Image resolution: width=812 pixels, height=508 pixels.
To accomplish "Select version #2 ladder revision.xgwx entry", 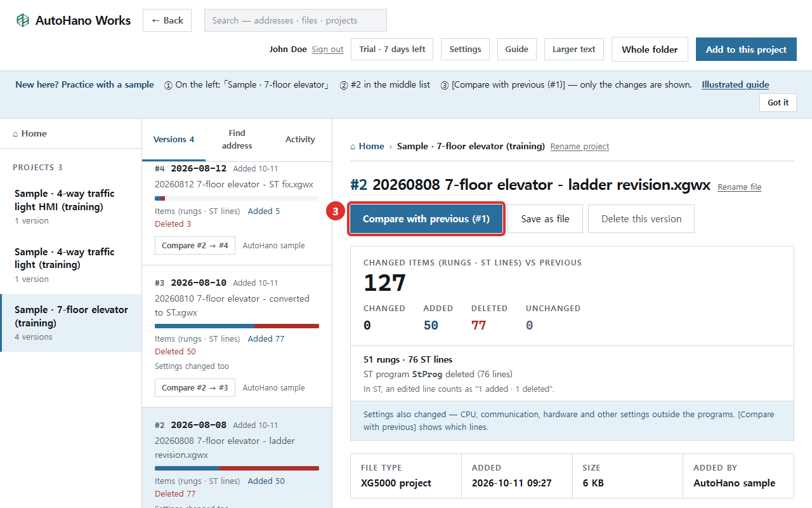I will point(237,457).
